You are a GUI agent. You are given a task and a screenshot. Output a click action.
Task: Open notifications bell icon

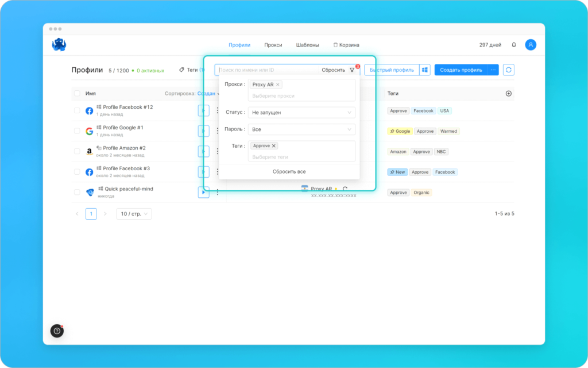(x=514, y=45)
